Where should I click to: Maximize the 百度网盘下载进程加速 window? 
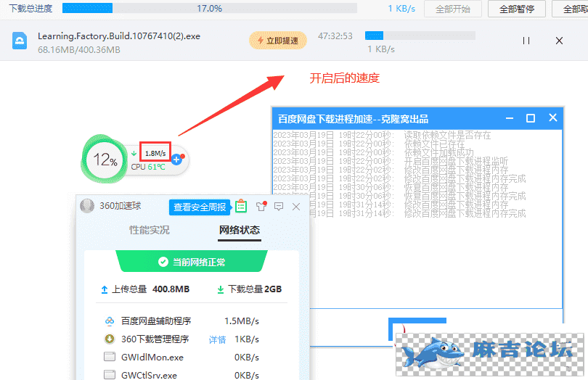pyautogui.click(x=530, y=118)
